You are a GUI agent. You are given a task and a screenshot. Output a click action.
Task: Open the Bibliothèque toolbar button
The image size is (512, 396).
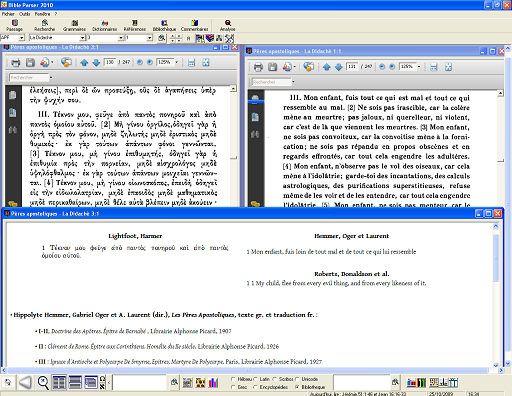pyautogui.click(x=164, y=25)
